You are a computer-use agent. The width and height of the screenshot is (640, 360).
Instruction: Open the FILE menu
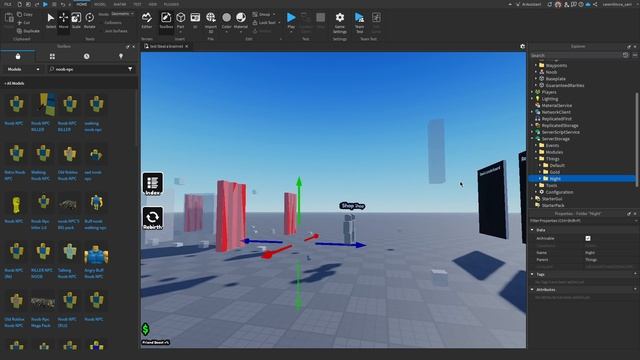[x=8, y=4]
